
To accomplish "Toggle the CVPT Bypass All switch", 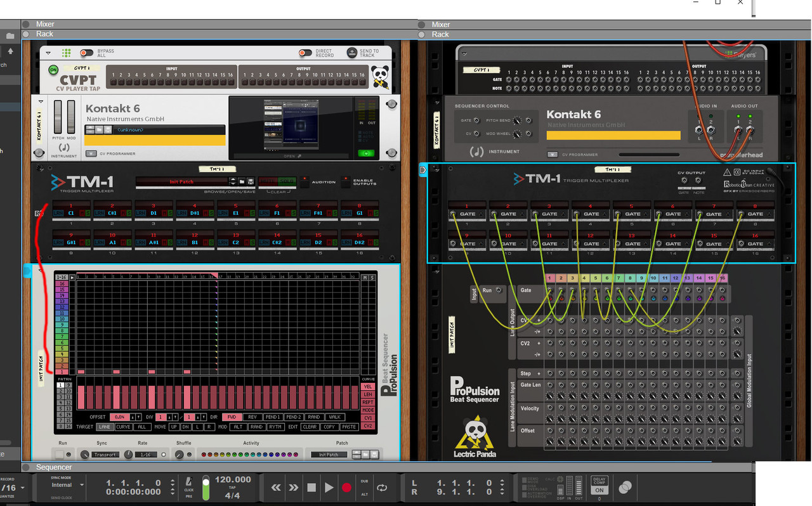I will [x=86, y=53].
